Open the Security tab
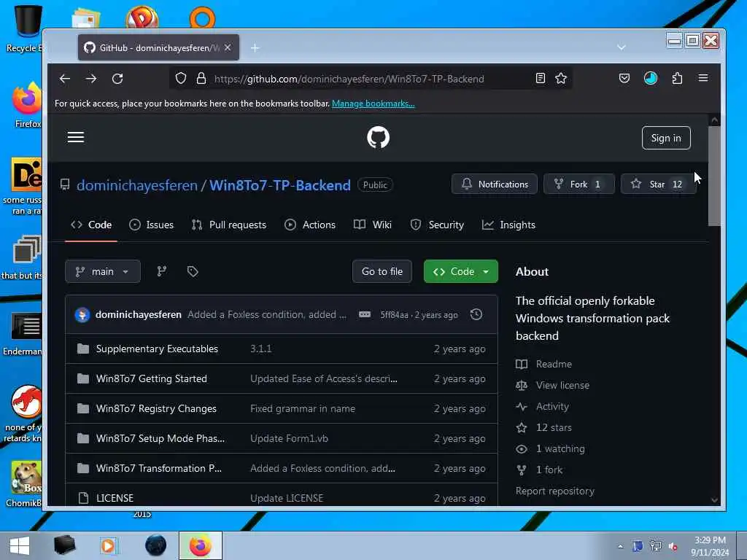 point(437,225)
